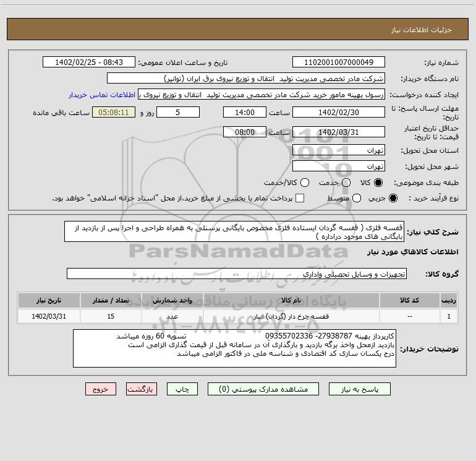Click the quantity cell showing 15
The width and height of the screenshot is (476, 461).
pos(111,316)
